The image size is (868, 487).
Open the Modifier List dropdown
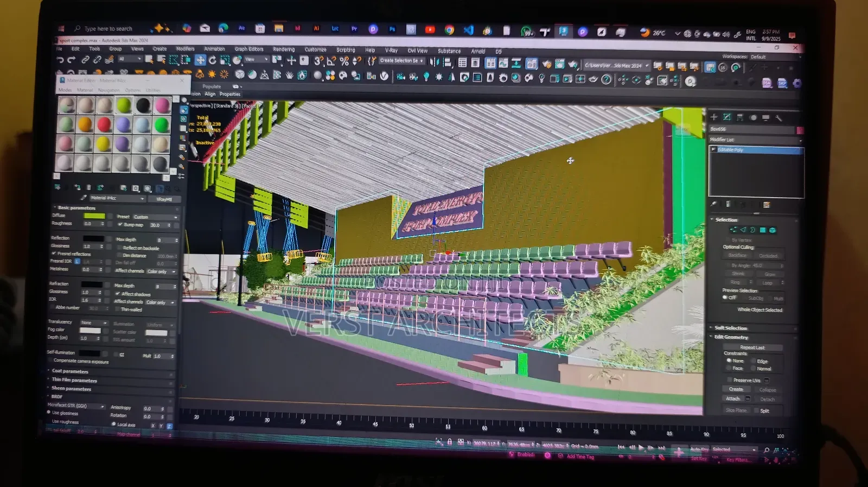click(x=756, y=140)
